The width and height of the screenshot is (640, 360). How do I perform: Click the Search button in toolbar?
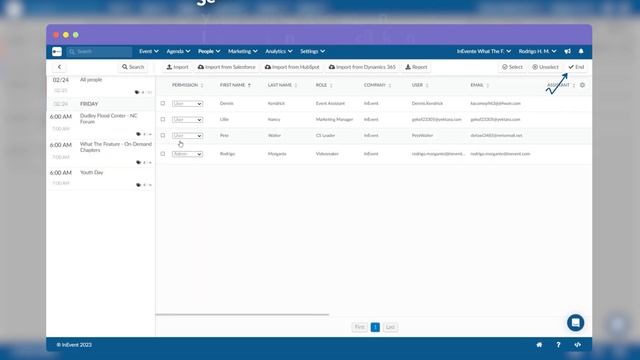pyautogui.click(x=133, y=67)
